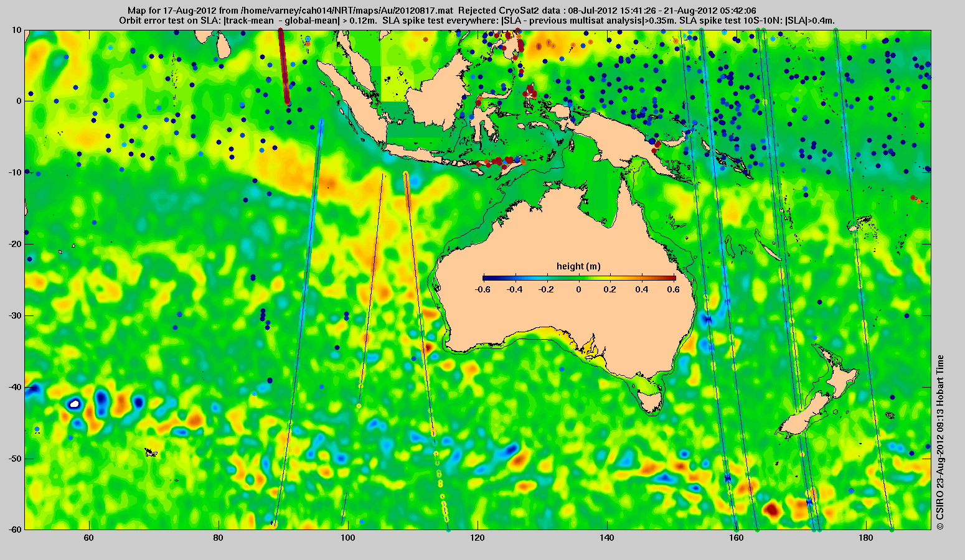Click the Tasmania landmass on the map

(651, 402)
